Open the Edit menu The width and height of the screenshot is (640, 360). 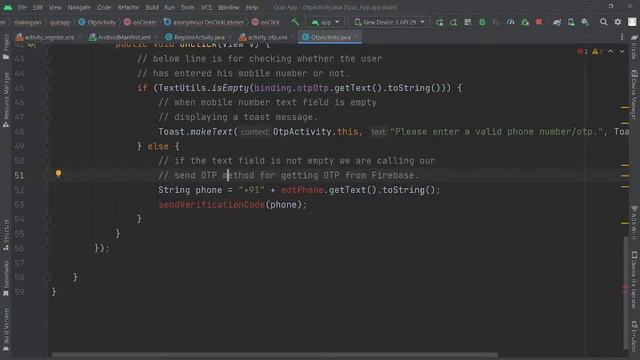point(38,7)
